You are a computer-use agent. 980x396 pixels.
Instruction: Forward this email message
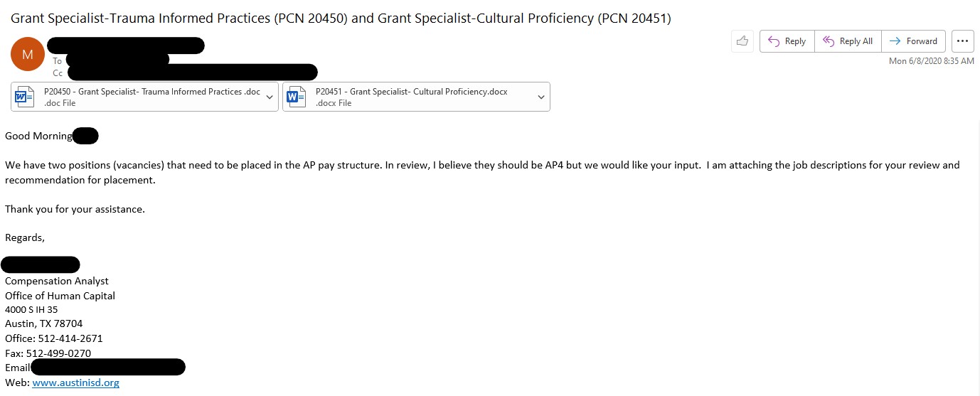pos(914,41)
